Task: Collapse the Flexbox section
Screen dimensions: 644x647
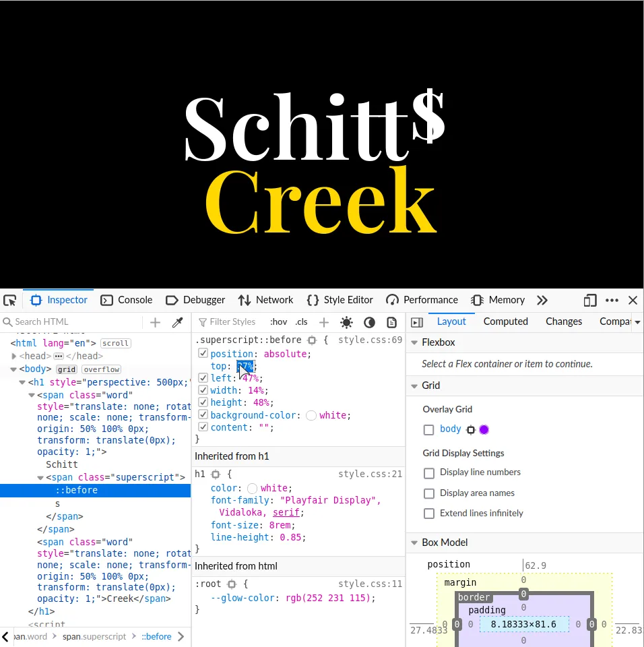Action: 414,342
